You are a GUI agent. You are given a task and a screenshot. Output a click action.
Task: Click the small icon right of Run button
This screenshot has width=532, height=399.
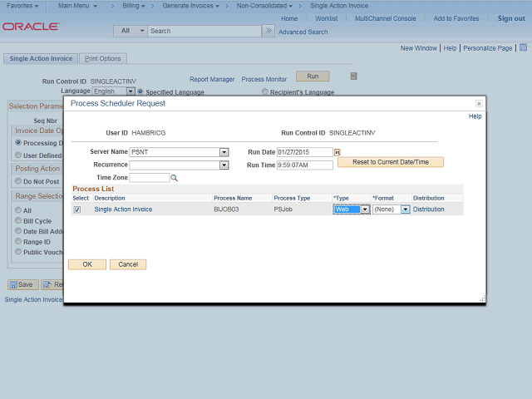[353, 76]
